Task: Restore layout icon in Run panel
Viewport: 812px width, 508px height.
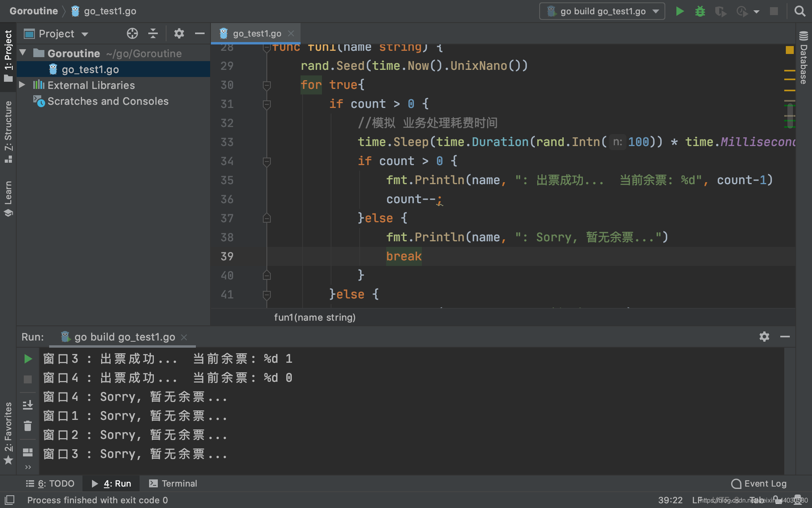Action: (x=28, y=452)
